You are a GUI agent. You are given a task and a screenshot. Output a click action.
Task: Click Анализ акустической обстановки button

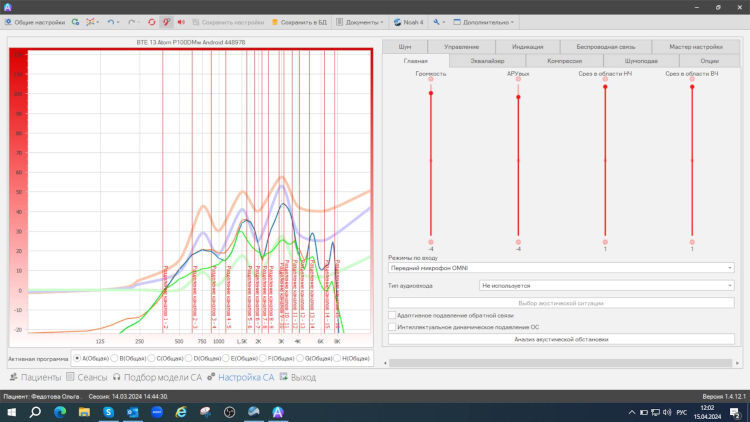point(561,339)
